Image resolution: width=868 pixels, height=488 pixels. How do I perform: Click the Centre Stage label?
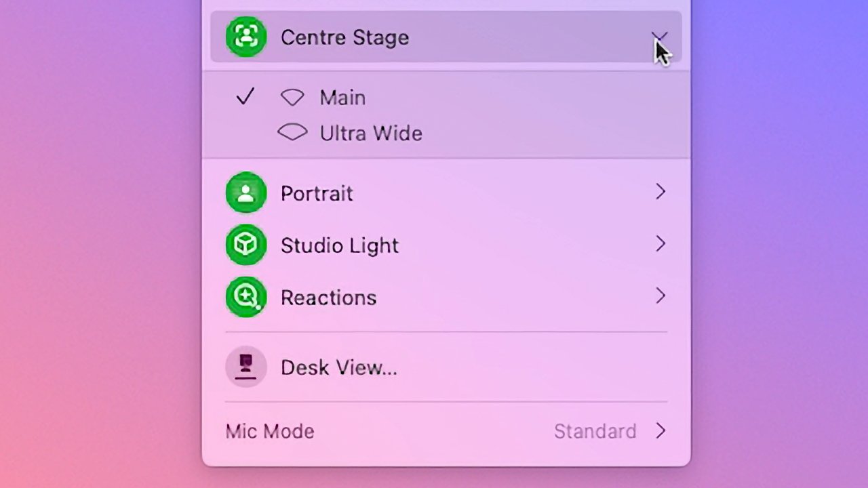[x=344, y=37]
